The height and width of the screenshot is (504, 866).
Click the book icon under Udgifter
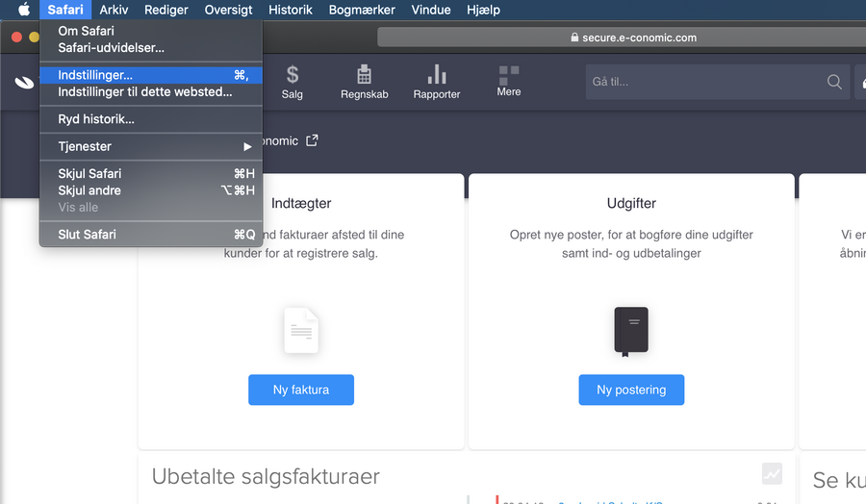pos(631,331)
